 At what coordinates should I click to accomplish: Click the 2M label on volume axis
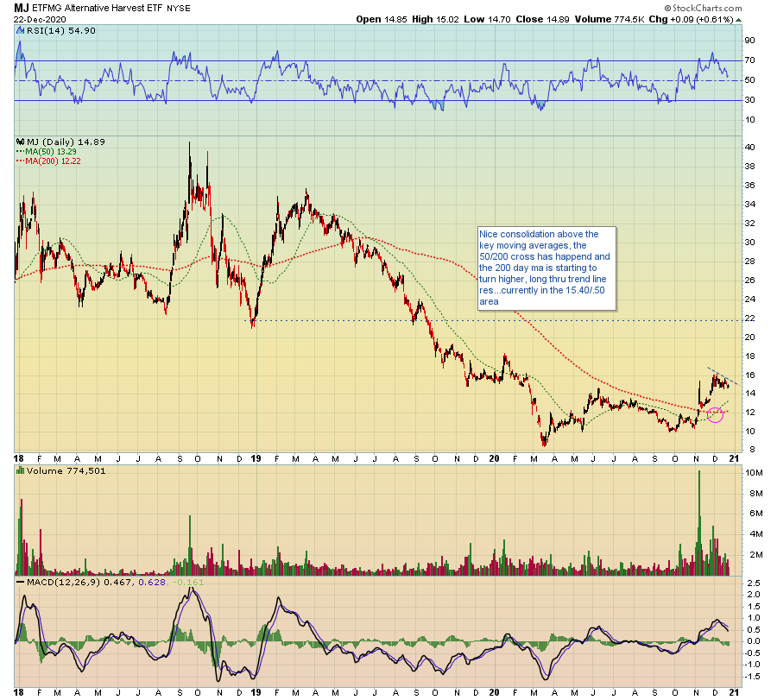755,555
